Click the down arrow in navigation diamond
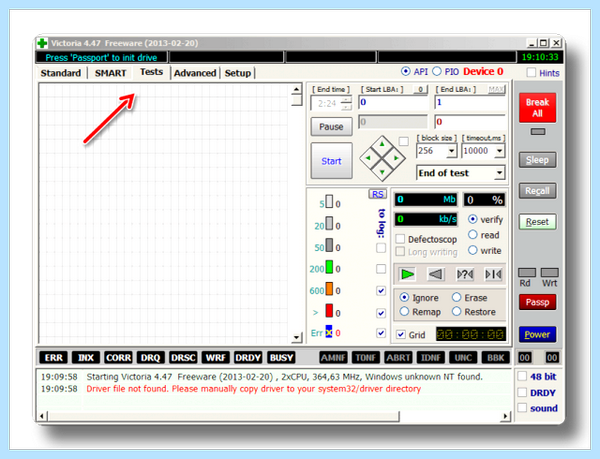Screen dimensions: 600x459 click(382, 172)
